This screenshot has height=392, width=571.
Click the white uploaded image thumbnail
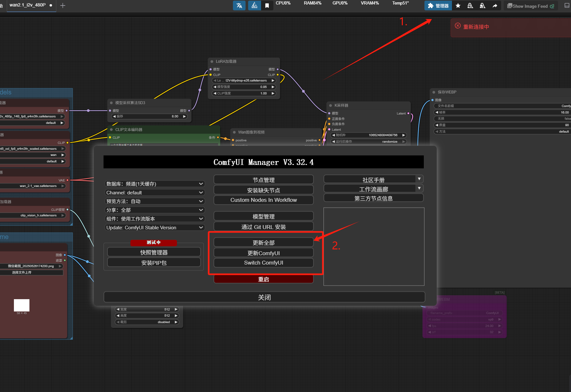pos(22,305)
